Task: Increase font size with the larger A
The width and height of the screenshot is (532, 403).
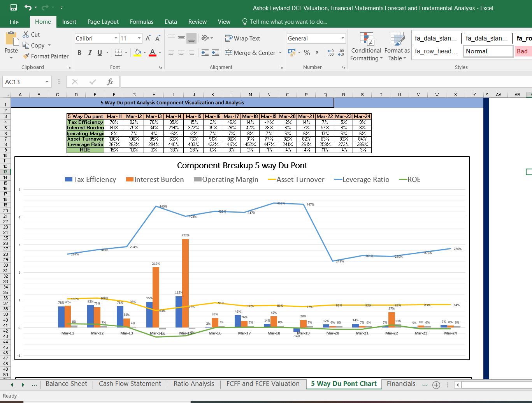Action: pos(148,38)
